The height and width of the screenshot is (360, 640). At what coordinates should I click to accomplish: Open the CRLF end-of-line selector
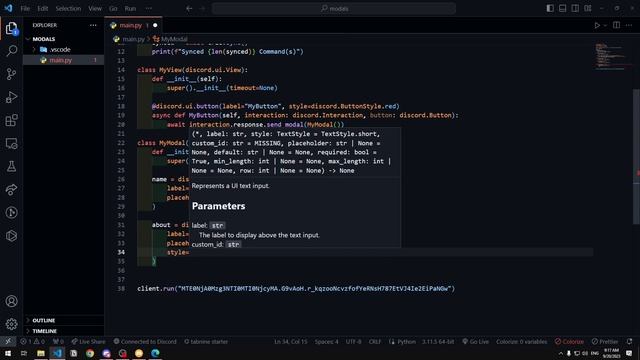[375, 342]
